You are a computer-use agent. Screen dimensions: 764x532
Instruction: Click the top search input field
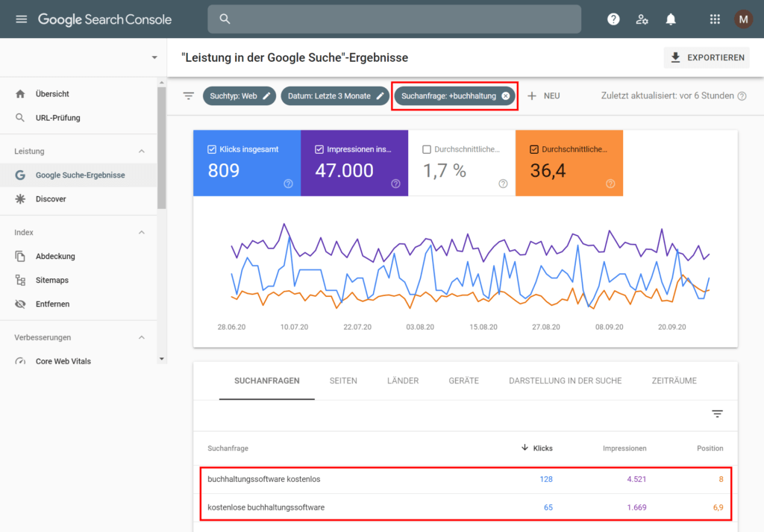394,19
